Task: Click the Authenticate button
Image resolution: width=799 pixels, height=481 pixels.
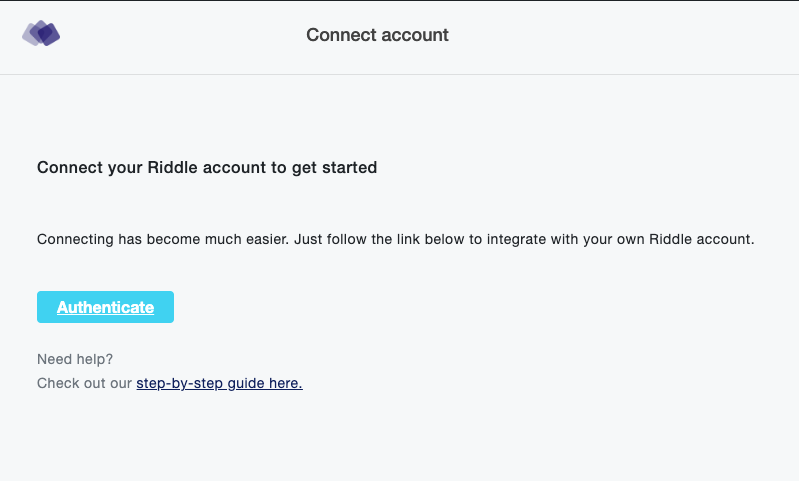Action: pos(105,307)
